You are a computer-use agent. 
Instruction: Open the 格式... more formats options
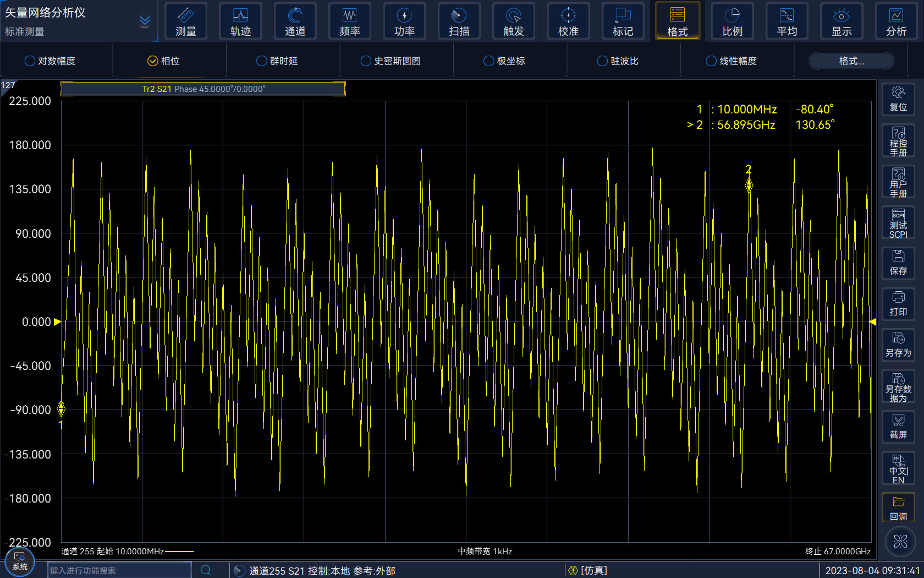851,61
